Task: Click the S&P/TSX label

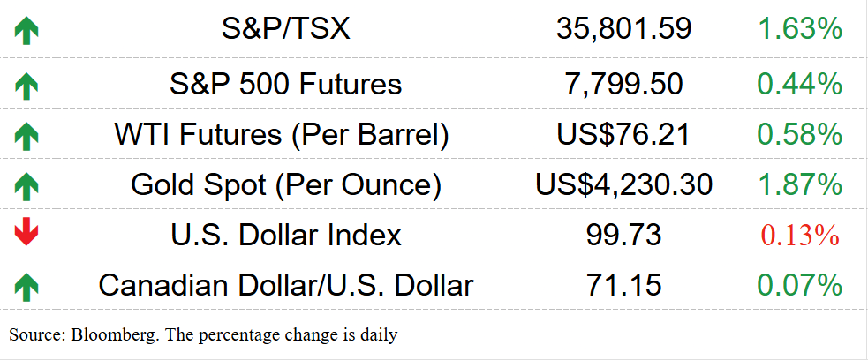Action: [285, 28]
